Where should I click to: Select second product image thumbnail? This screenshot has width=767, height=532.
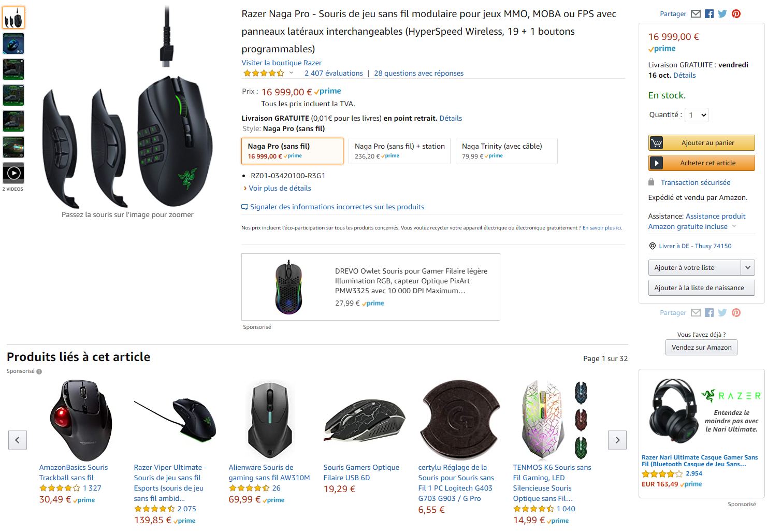[x=13, y=44]
